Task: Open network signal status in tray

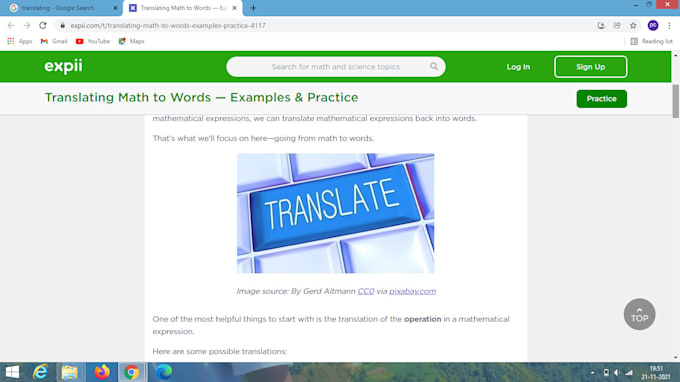Action: [629, 372]
